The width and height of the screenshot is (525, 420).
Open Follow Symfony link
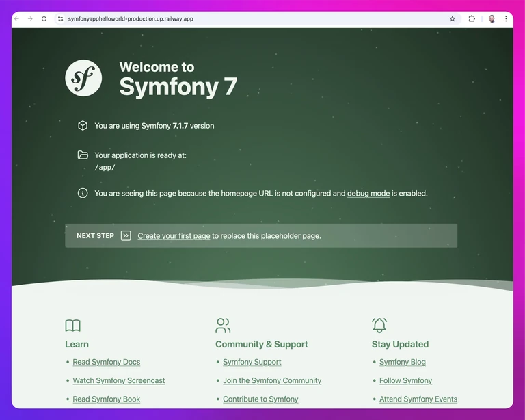point(406,380)
